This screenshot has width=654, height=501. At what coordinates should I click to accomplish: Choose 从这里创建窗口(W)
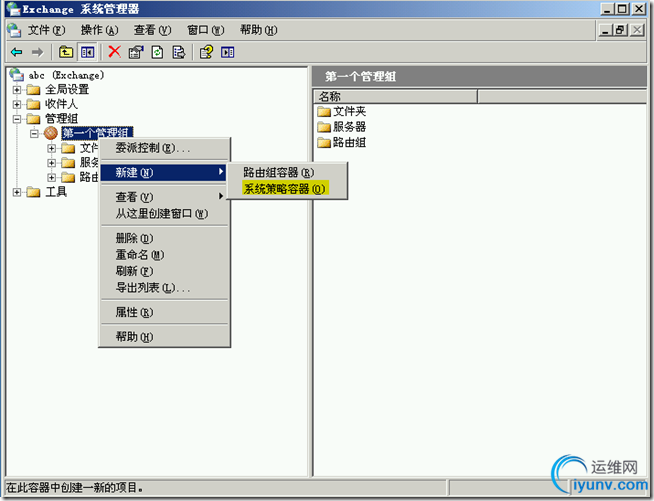coord(164,214)
